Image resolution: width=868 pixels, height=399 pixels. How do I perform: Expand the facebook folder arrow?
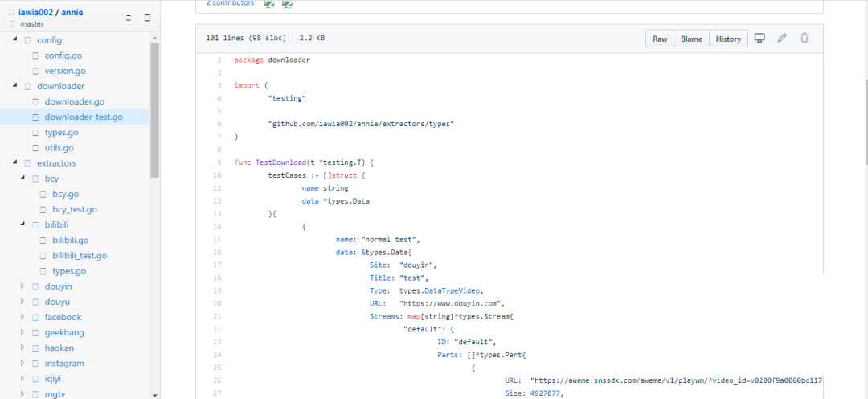(23, 317)
